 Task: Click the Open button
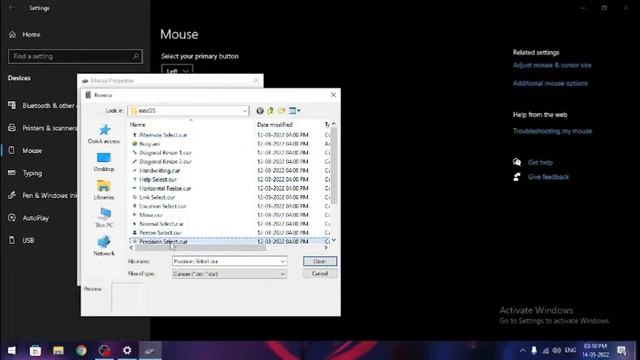click(320, 261)
